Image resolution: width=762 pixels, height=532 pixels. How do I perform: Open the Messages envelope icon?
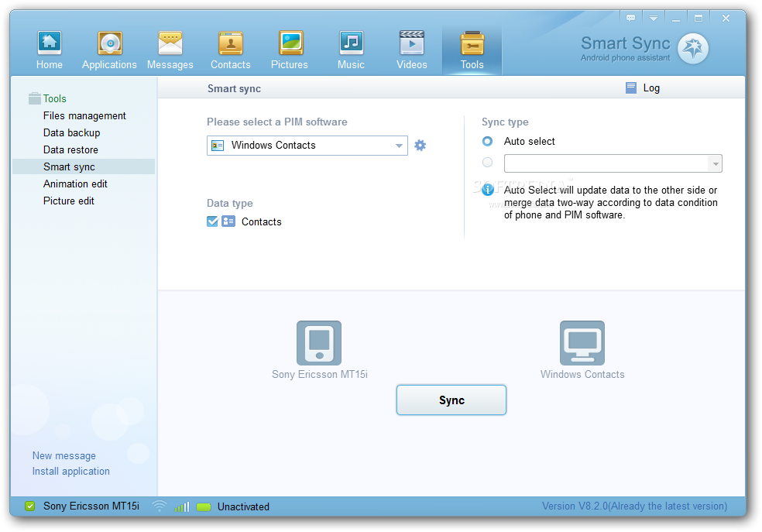[x=170, y=43]
